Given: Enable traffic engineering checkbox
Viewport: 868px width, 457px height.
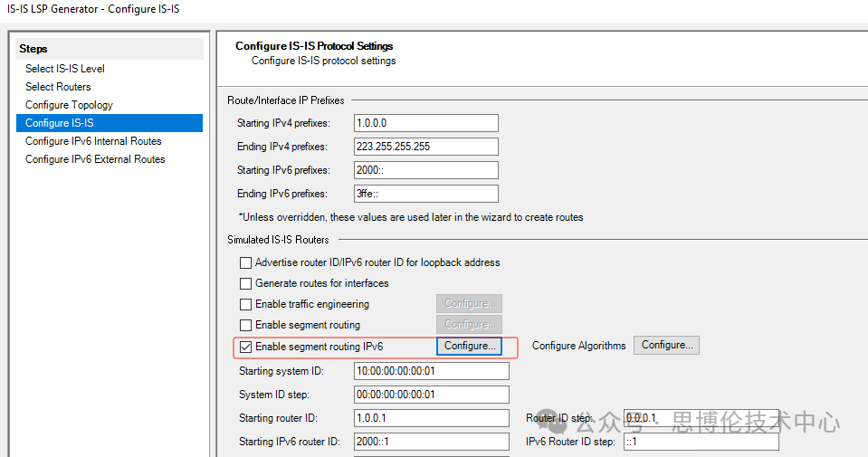Looking at the screenshot, I should (x=245, y=304).
